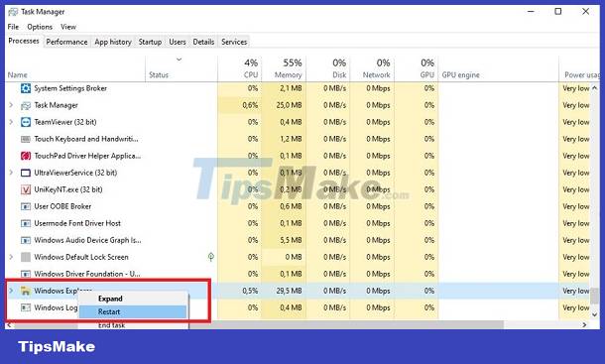The height and width of the screenshot is (364, 605).
Task: Click the Usermode Font Driver Host icon
Action: (x=26, y=223)
